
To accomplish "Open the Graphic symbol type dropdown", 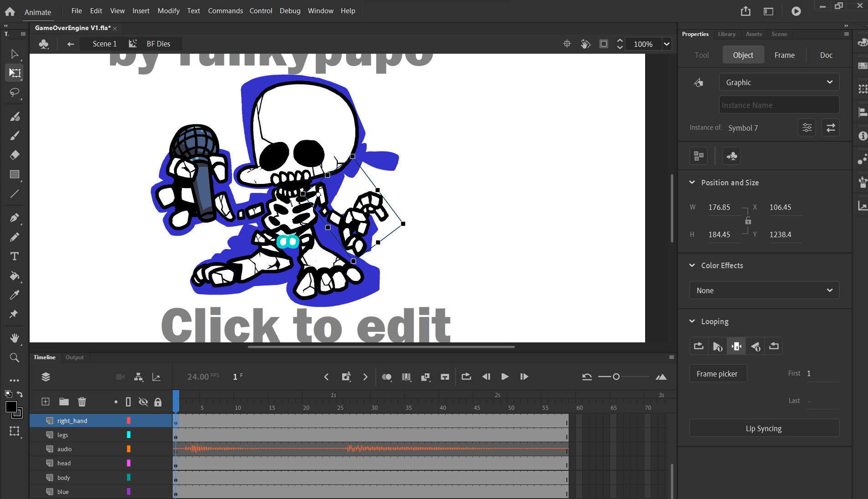I will [x=778, y=82].
